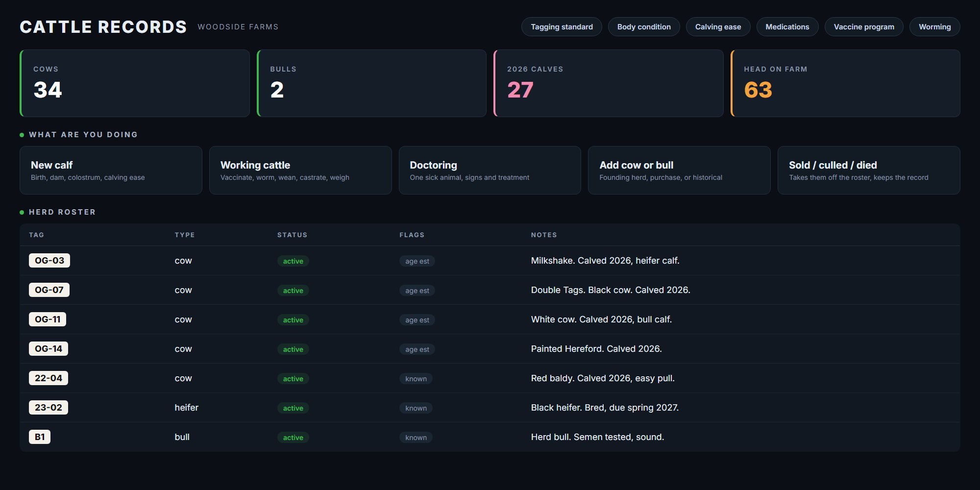
Task: Click the heifer type cell
Action: tap(187, 408)
